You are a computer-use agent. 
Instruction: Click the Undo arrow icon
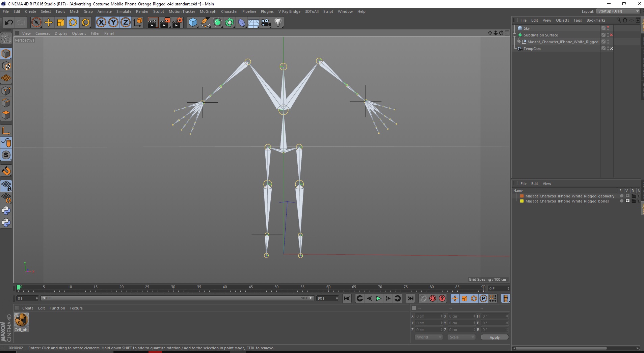(9, 23)
